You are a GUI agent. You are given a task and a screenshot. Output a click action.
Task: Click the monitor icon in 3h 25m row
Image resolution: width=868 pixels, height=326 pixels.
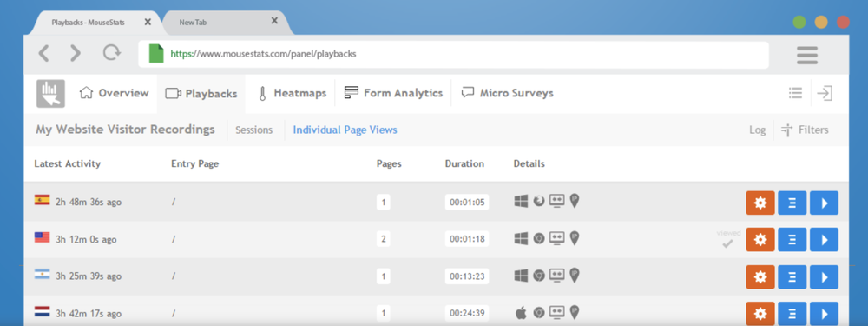[557, 275]
